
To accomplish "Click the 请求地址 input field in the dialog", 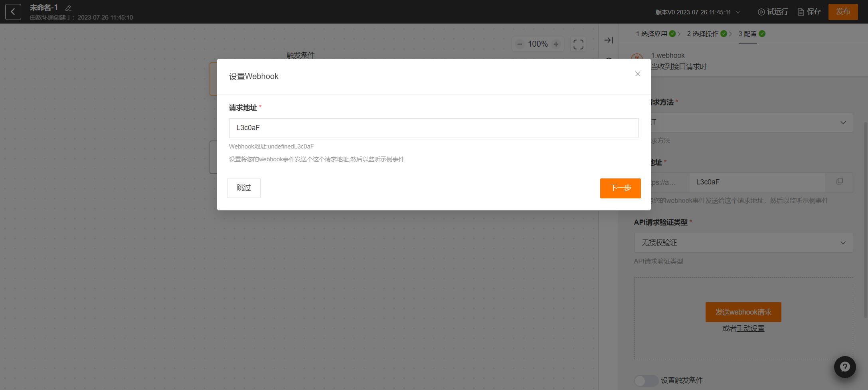I will point(433,128).
